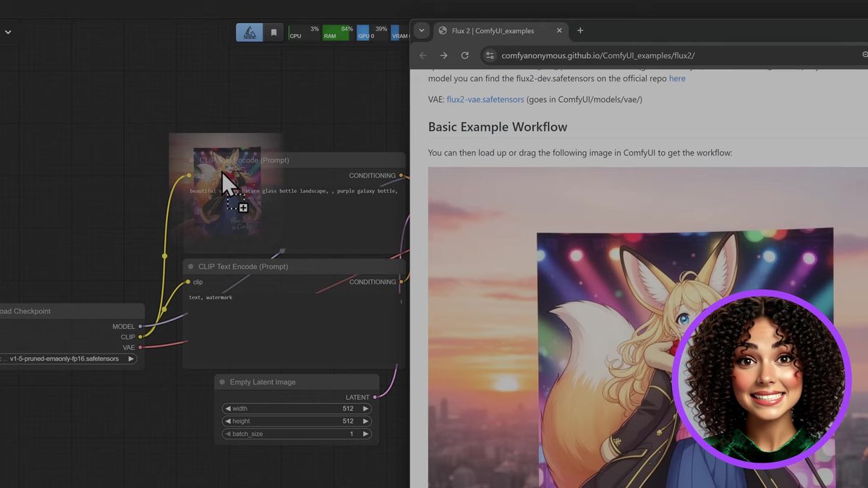
Task: Select the Flux 2 ComfyUI_examples browser tab
Action: 500,30
